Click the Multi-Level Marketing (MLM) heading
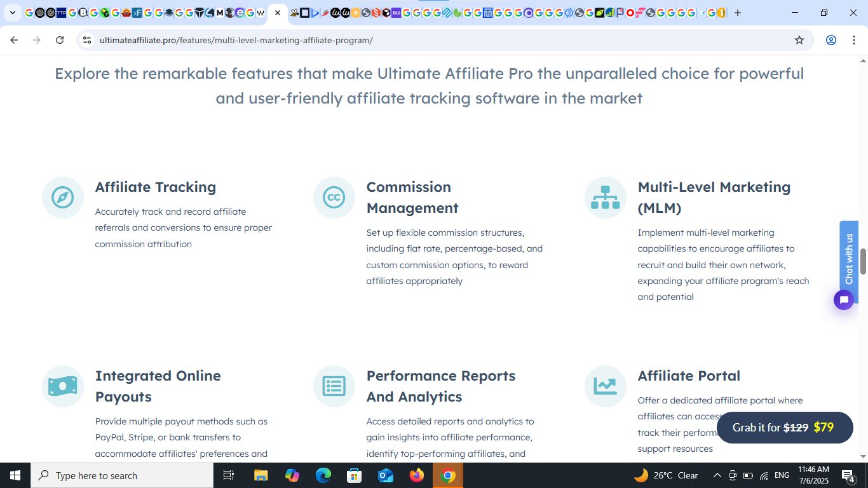868x488 pixels. (x=714, y=198)
